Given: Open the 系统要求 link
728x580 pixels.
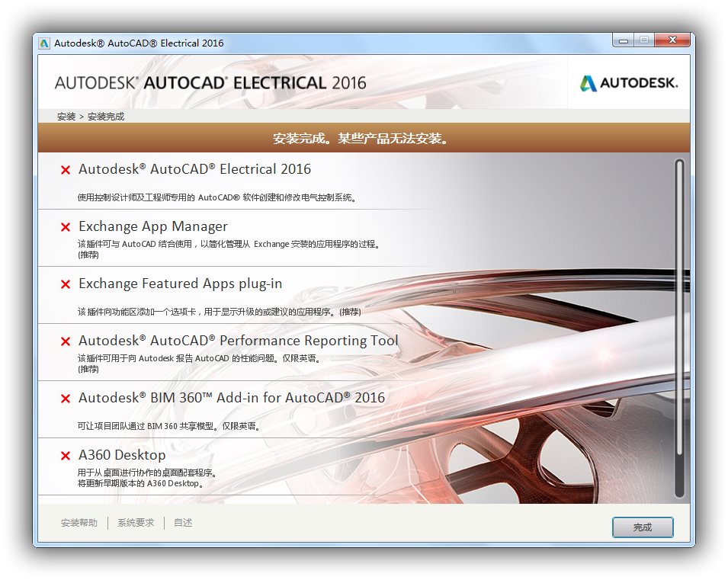Looking at the screenshot, I should tap(136, 523).
